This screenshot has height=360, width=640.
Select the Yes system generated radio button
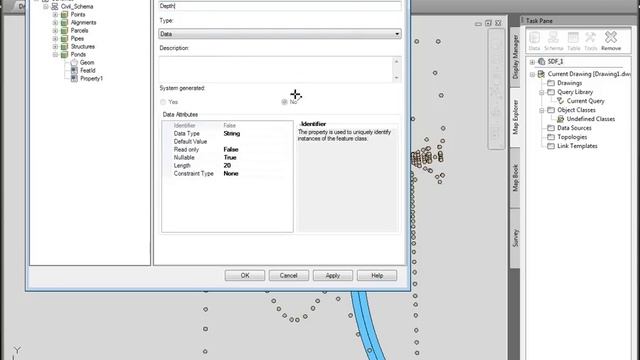point(163,102)
